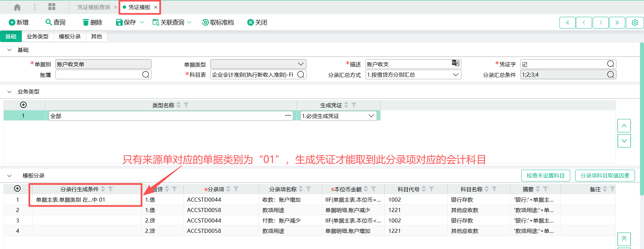Switch to the 模板分录 tab
The image size is (644, 249).
click(x=70, y=36)
